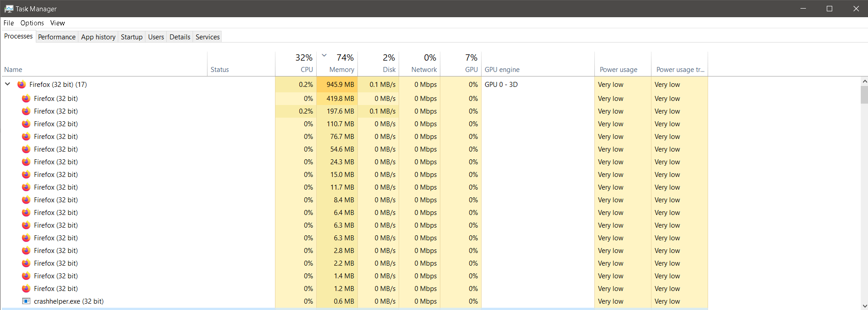The width and height of the screenshot is (868, 310).
Task: Click the Firefox icon in the 1.2 MB row
Action: coord(26,288)
